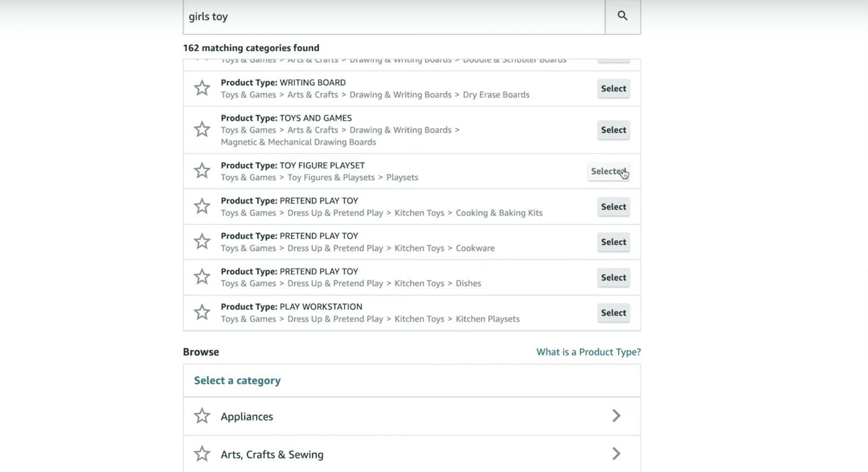Click the star beside Appliances

(202, 415)
